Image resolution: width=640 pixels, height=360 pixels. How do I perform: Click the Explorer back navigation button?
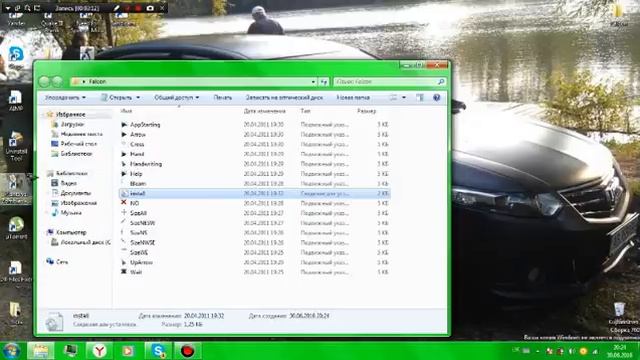[x=44, y=82]
